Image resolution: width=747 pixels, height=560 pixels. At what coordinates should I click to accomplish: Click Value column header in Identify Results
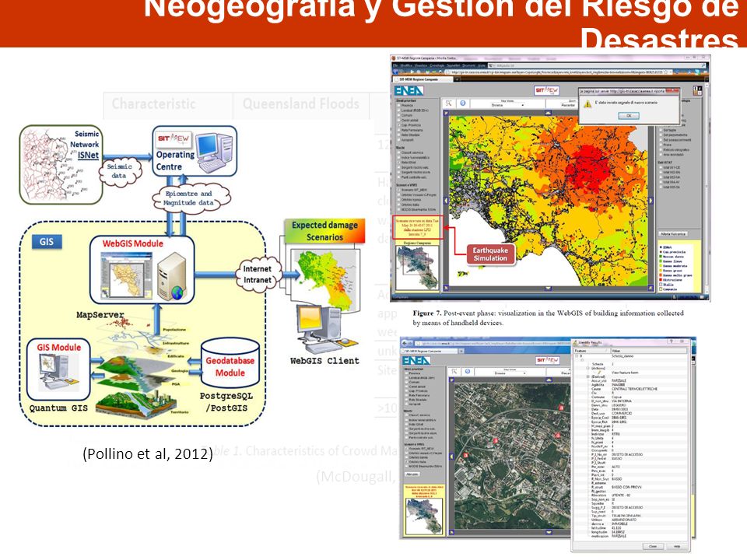(648, 351)
